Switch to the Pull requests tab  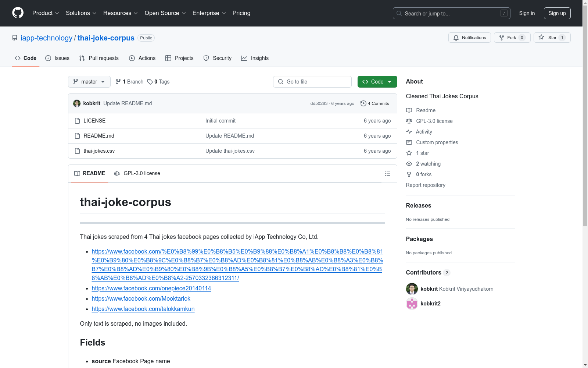(x=99, y=58)
